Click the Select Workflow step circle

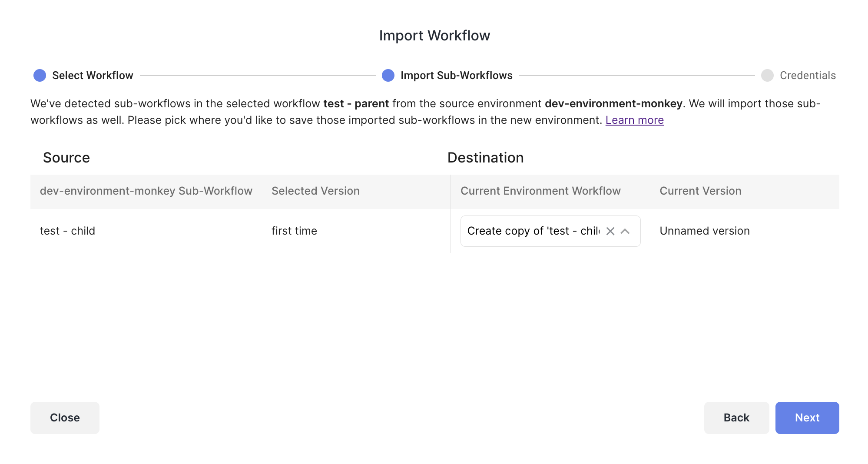40,75
